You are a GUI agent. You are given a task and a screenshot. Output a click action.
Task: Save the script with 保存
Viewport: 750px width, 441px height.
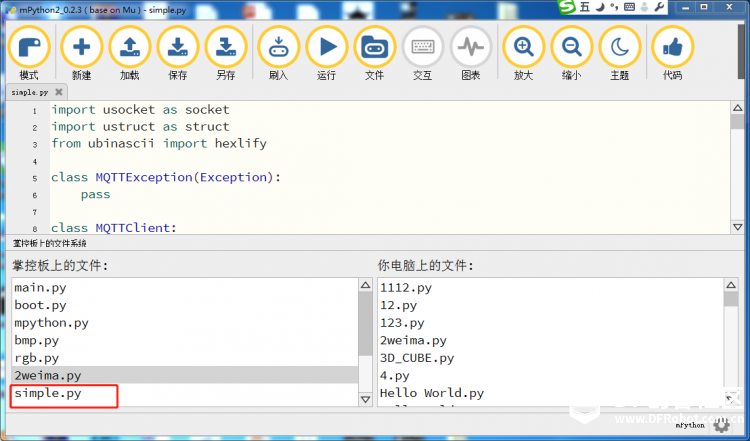click(177, 53)
